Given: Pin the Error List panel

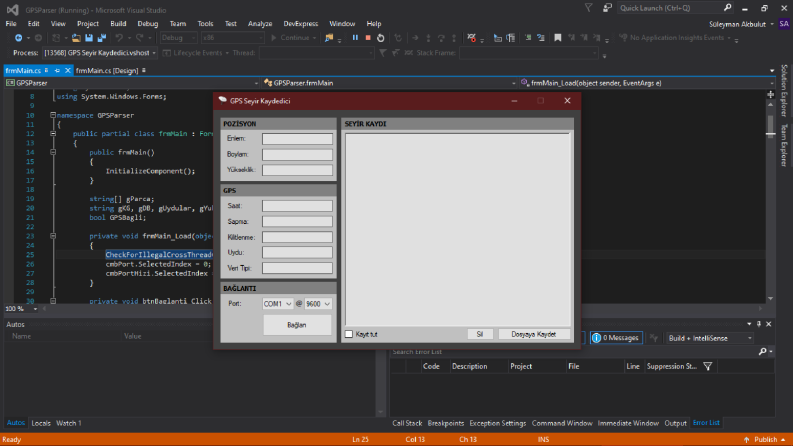Looking at the screenshot, I should point(759,324).
